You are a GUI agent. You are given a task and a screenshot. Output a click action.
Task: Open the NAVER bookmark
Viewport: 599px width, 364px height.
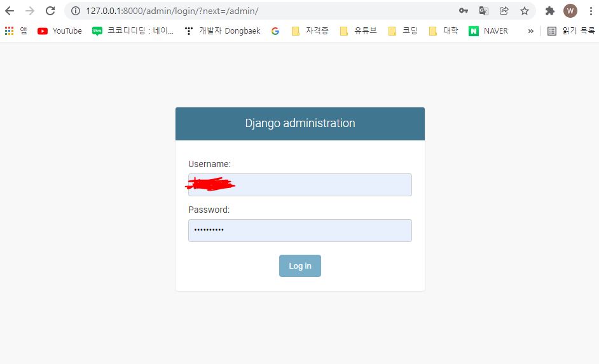(x=488, y=31)
